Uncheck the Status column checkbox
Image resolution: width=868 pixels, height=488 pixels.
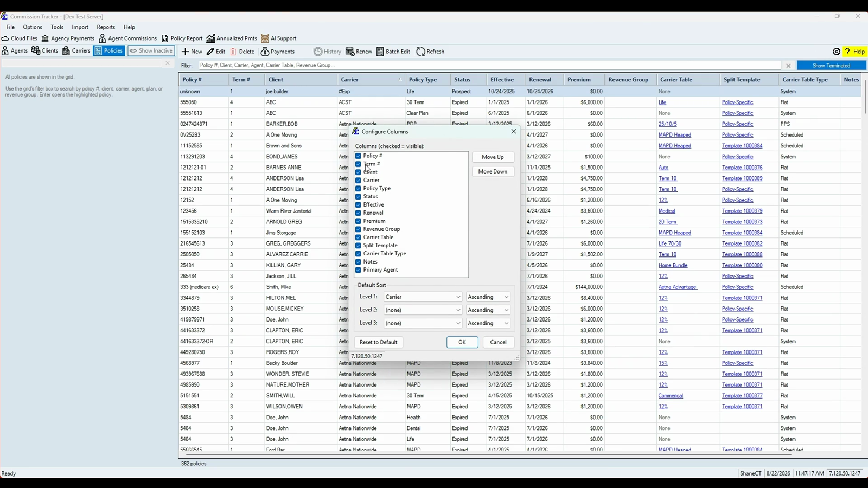coord(358,196)
